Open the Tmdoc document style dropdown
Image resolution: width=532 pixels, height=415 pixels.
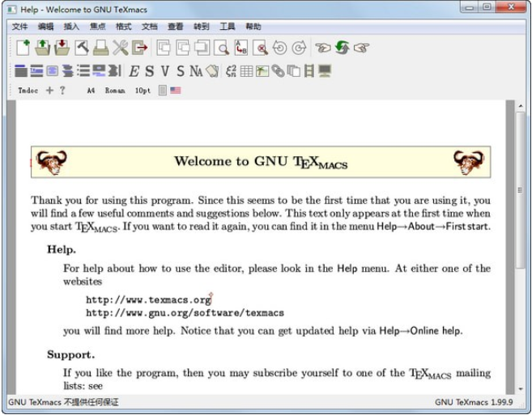[28, 91]
